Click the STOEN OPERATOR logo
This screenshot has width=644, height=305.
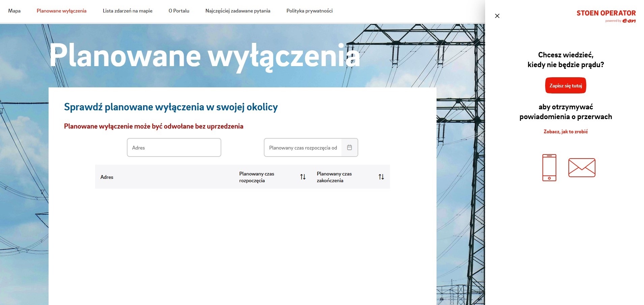coord(606,16)
